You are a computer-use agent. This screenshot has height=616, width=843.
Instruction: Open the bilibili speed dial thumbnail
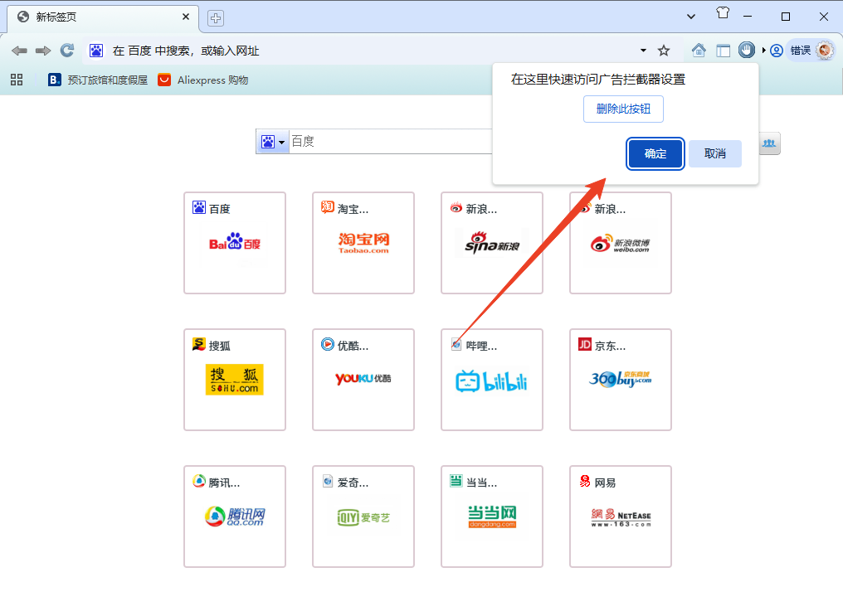click(x=491, y=380)
